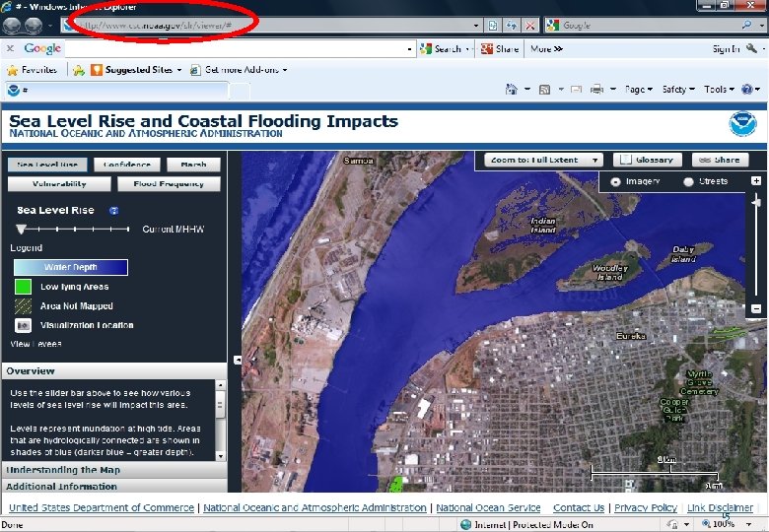Click the Google toolbar Search button

pos(441,49)
